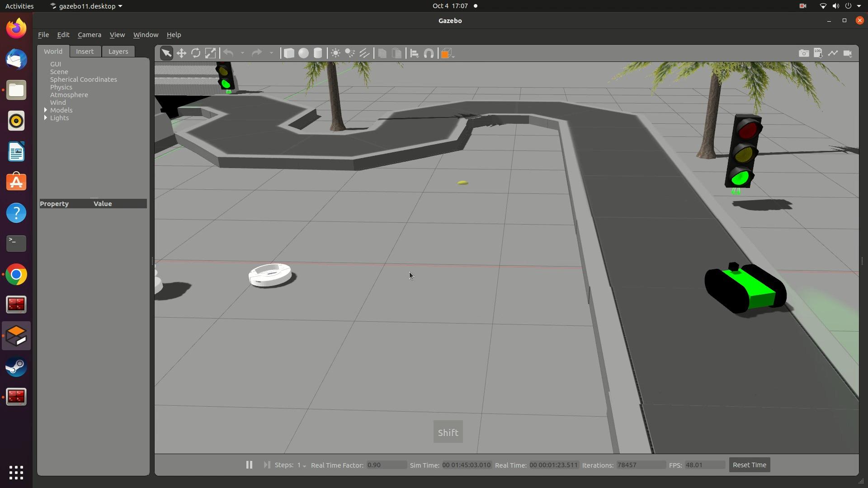Open the plot window icon
Image resolution: width=868 pixels, height=488 pixels.
[833, 53]
